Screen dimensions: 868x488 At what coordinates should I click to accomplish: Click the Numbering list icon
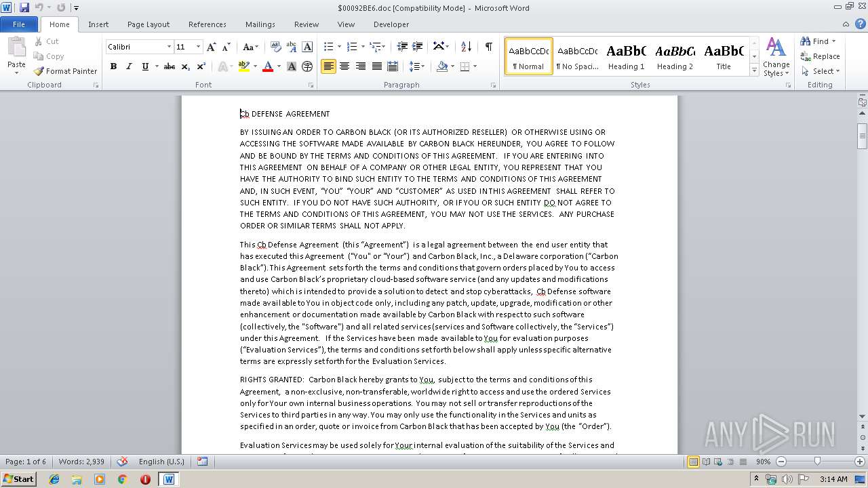point(351,47)
